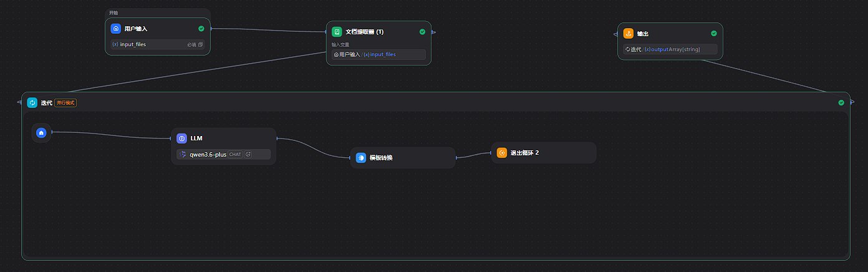Click the qwen model logo icon
This screenshot has width=868, height=272.
[183, 154]
